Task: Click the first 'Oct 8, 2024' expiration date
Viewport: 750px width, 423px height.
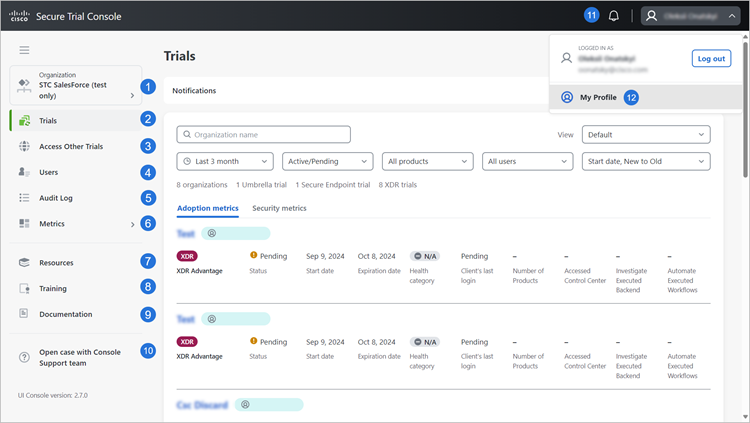Action: click(376, 256)
